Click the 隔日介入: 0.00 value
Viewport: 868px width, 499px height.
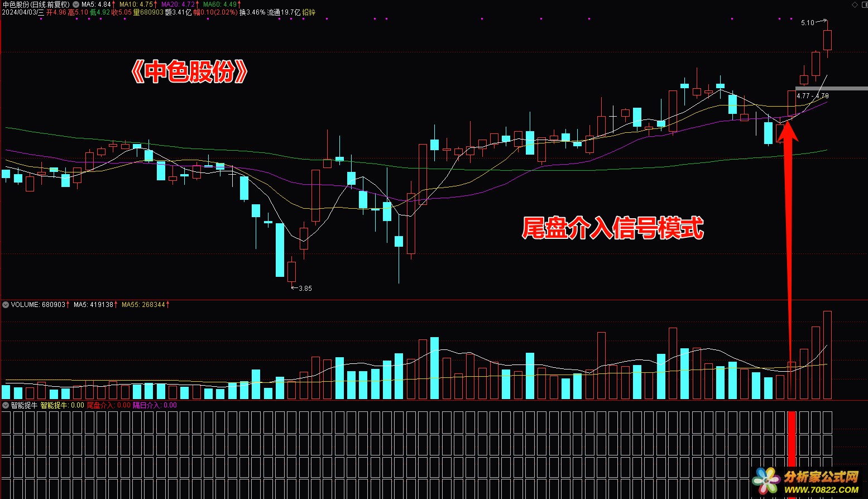155,405
